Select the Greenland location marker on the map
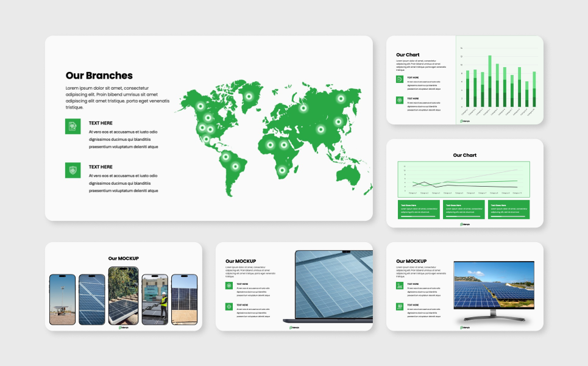 coord(249,96)
